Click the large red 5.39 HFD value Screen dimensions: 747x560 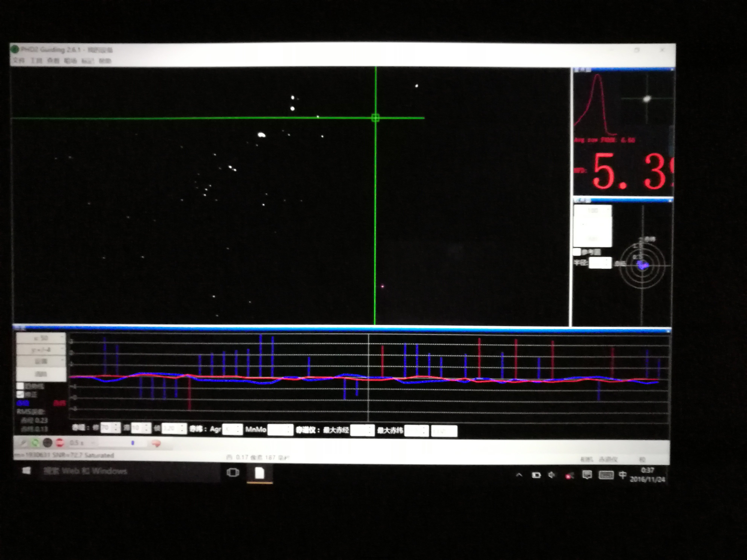coord(633,171)
